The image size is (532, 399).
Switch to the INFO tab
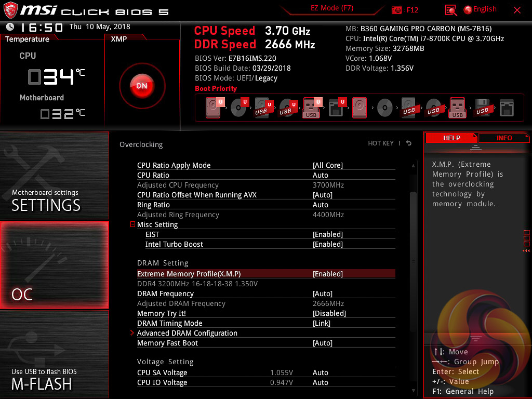[x=504, y=138]
